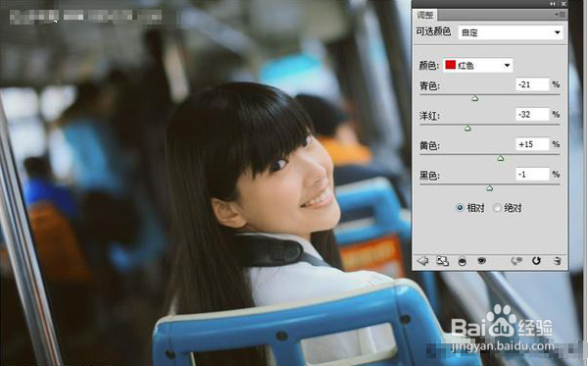Clip the adjustment to the layer below
The height and width of the screenshot is (367, 588).
463,261
